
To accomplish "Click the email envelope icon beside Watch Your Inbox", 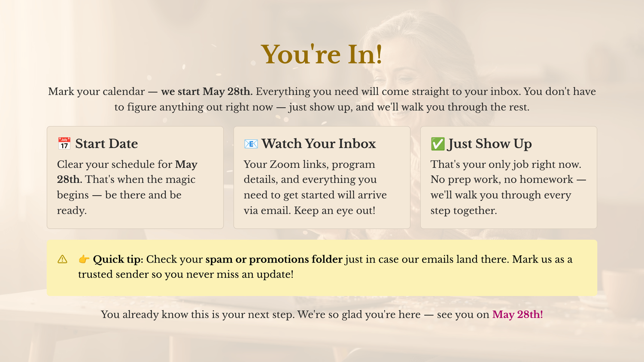I will 251,144.
